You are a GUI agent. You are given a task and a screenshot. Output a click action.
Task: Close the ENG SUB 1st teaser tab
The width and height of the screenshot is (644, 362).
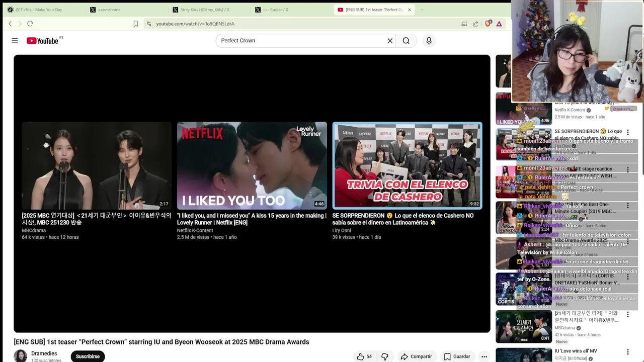(410, 10)
